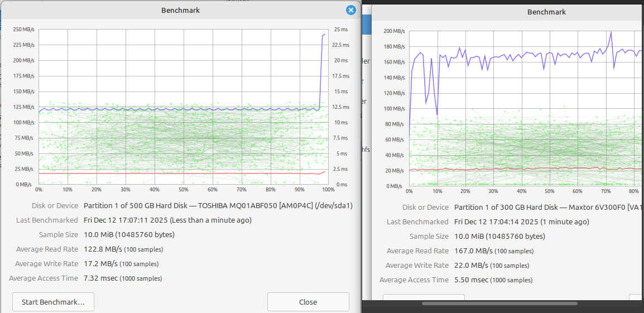
Task: Click the '167.0 MB/s' average read rate value
Action: coord(474,251)
